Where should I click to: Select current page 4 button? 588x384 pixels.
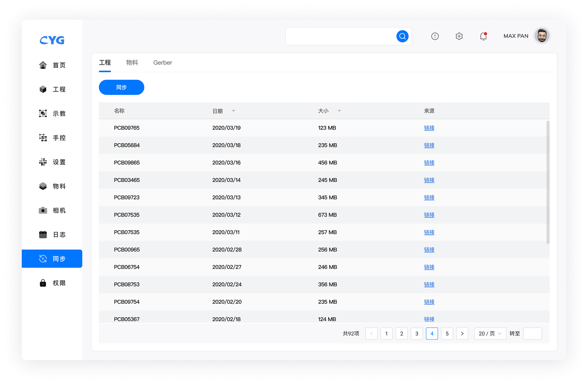pyautogui.click(x=432, y=334)
